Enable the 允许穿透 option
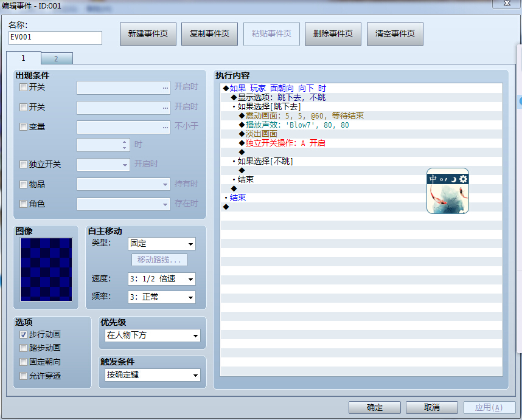The width and height of the screenshot is (522, 420). [x=23, y=376]
